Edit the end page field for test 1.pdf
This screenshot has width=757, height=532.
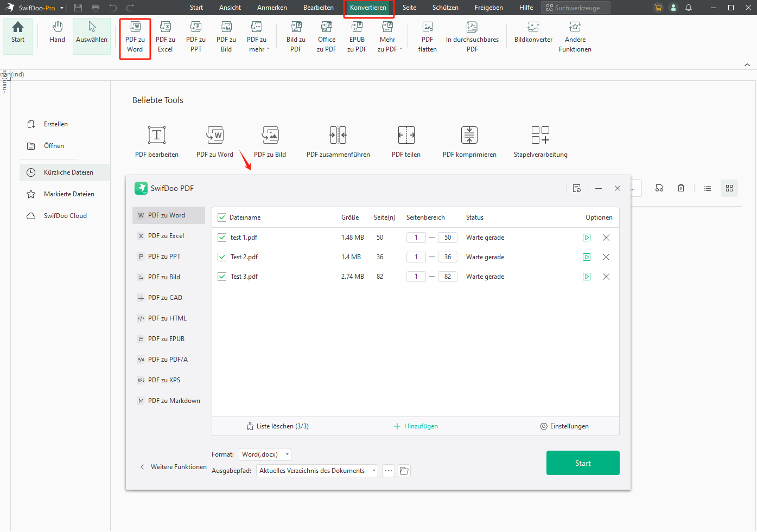(448, 238)
